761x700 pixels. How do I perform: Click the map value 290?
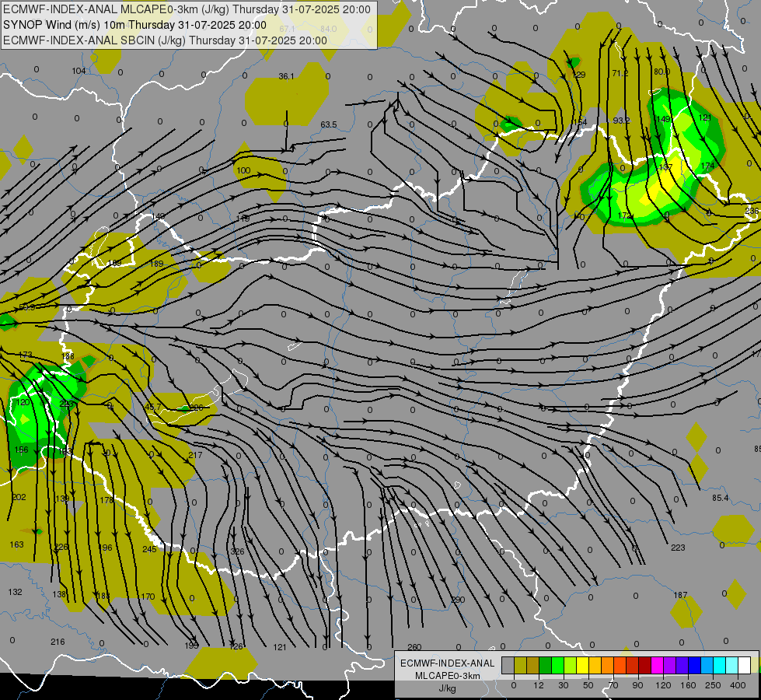[458, 600]
